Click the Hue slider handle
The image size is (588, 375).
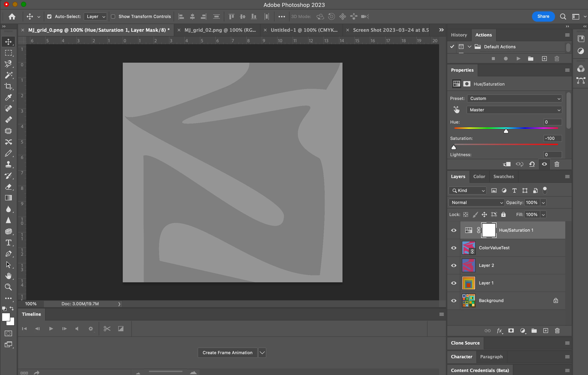506,131
